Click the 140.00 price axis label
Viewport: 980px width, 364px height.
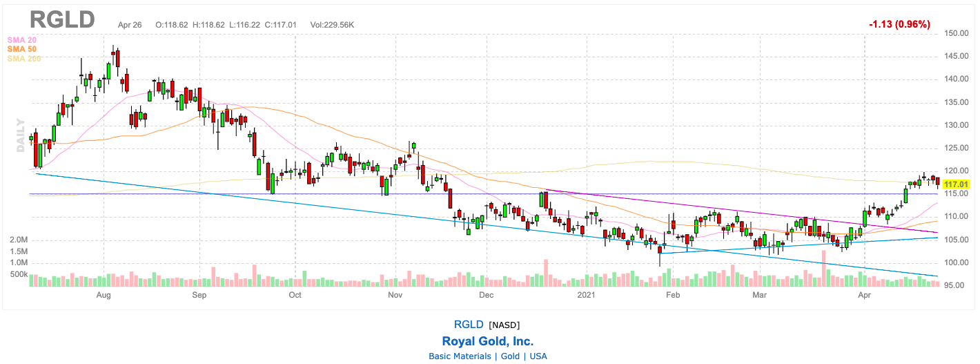pyautogui.click(x=956, y=79)
